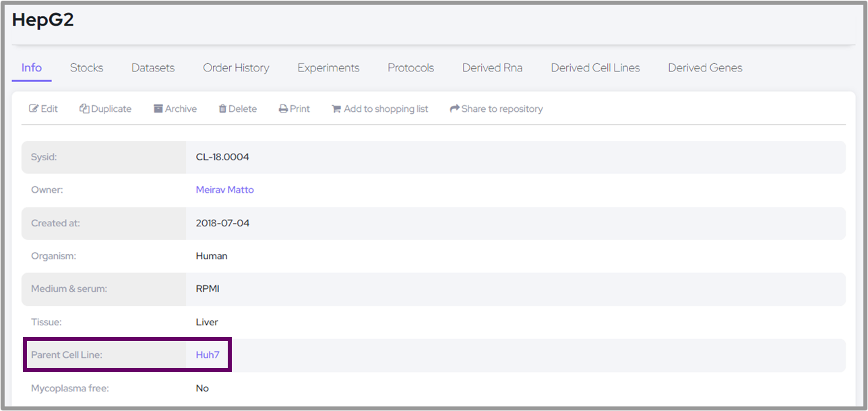
Task: Select the Derived Cell Lines tab
Action: [595, 68]
